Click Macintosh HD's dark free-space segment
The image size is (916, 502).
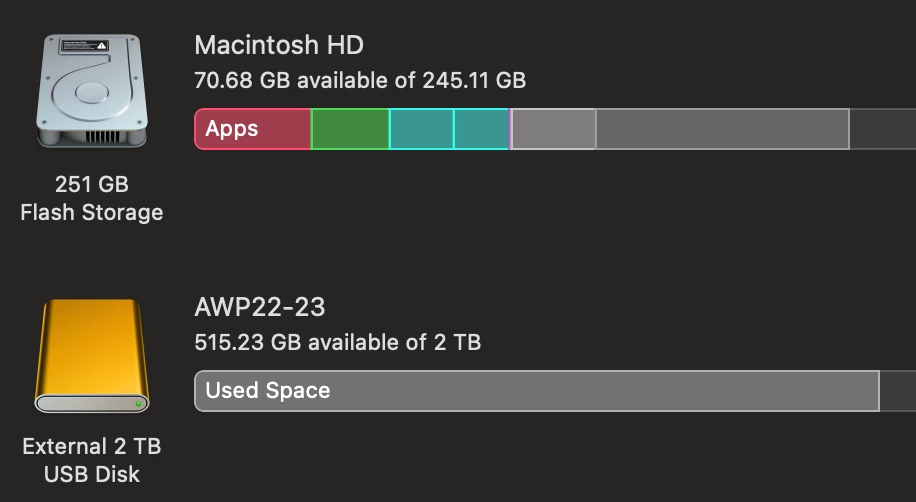point(882,129)
